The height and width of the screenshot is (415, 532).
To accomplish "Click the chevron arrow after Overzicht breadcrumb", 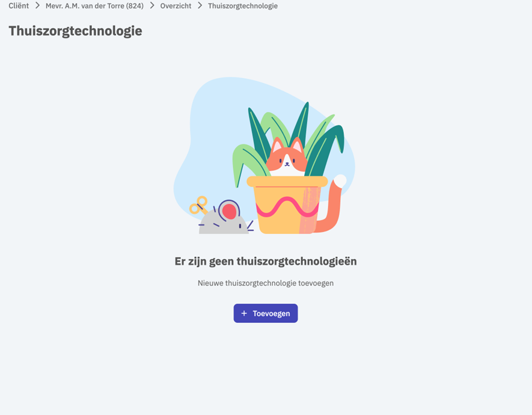I will point(200,6).
